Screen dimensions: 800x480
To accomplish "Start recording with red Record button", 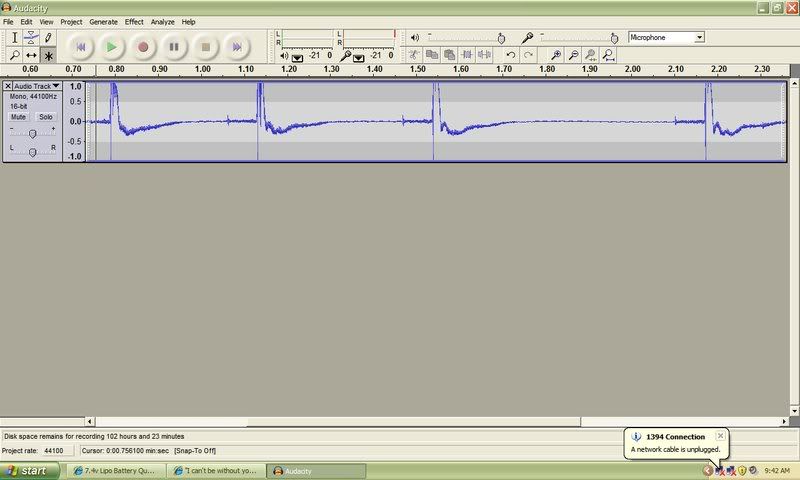I will click(x=143, y=47).
